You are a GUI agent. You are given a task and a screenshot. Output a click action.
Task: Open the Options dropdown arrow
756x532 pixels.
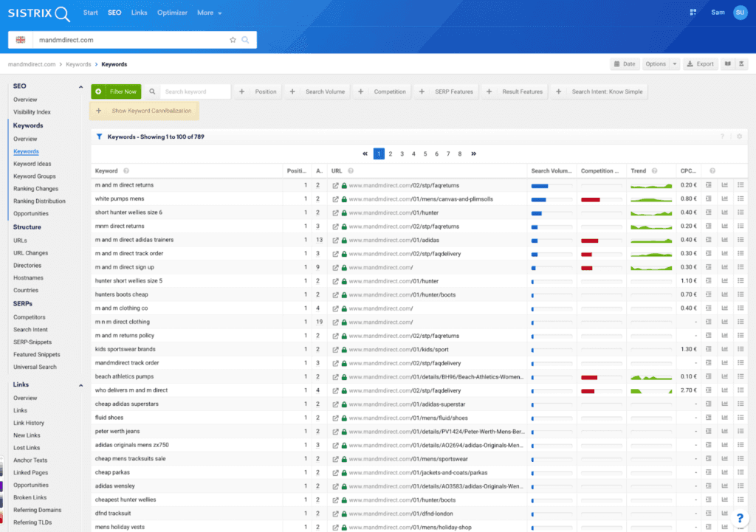point(675,63)
